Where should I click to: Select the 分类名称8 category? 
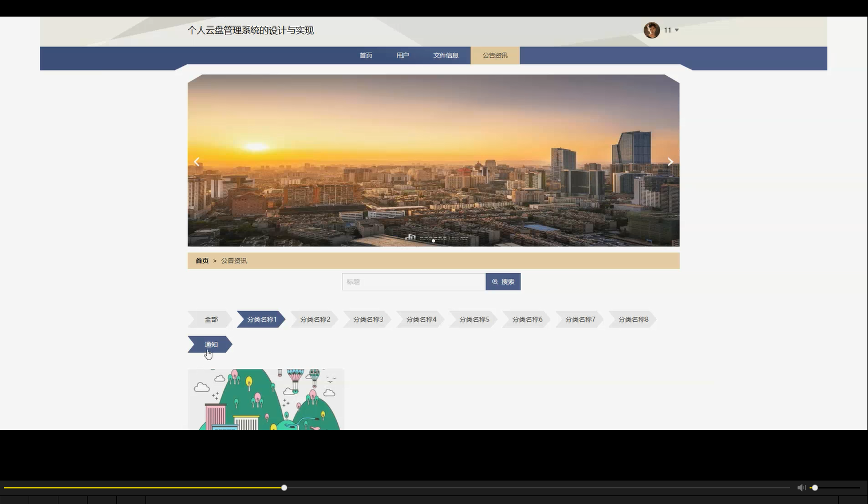(633, 319)
